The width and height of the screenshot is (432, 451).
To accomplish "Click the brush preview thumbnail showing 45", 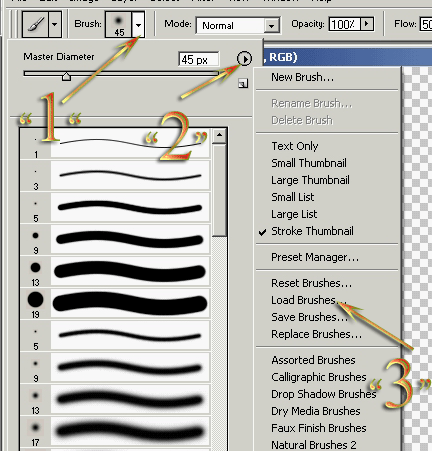I will click(119, 24).
